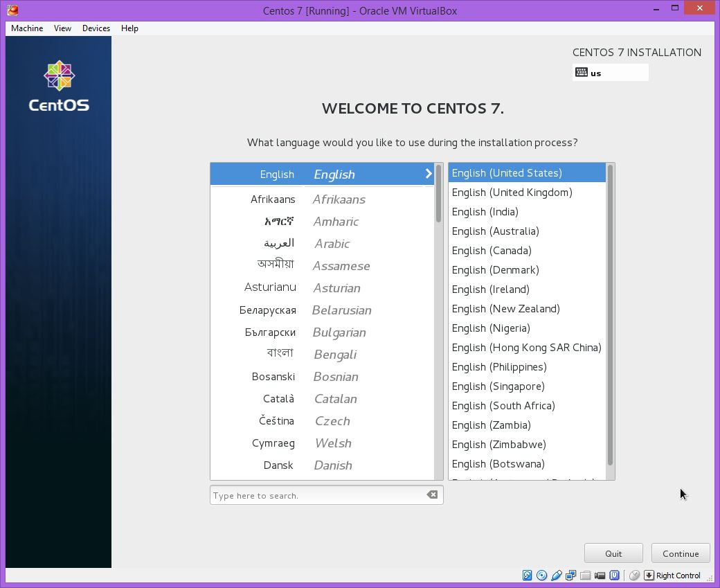
Task: Select English (South Africa) locale
Action: tap(527, 406)
